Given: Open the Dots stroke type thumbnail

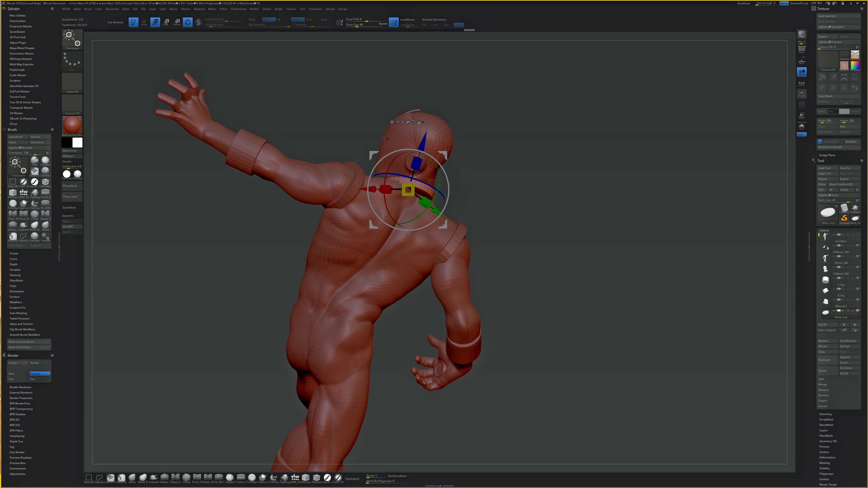Looking at the screenshot, I should point(72,61).
